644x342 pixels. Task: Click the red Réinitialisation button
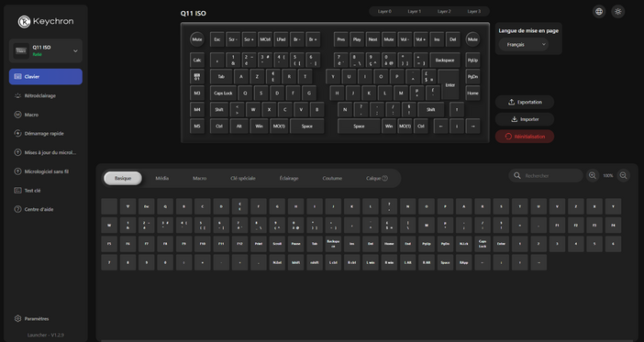pos(525,137)
